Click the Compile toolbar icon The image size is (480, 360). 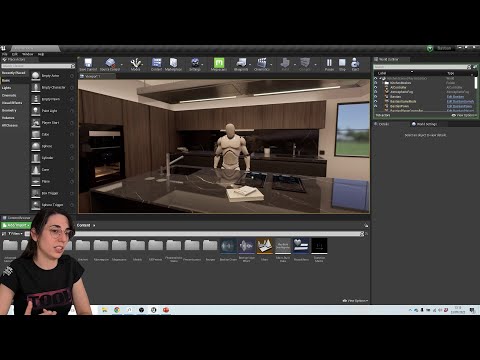305,64
